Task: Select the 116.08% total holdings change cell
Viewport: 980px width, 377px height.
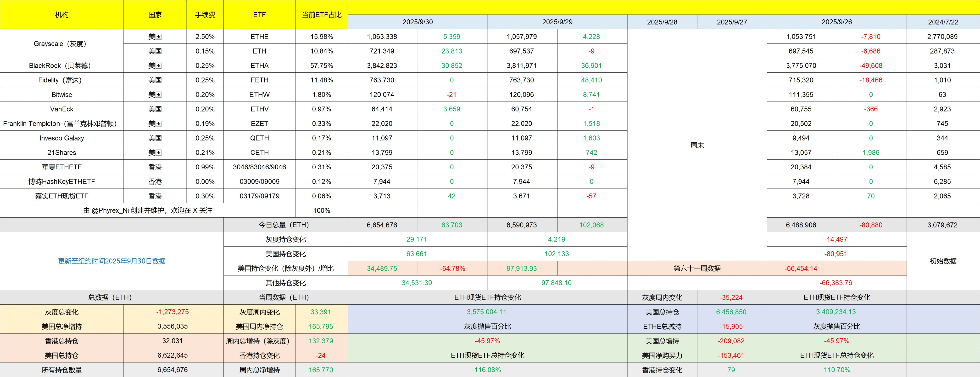Action: 487,370
